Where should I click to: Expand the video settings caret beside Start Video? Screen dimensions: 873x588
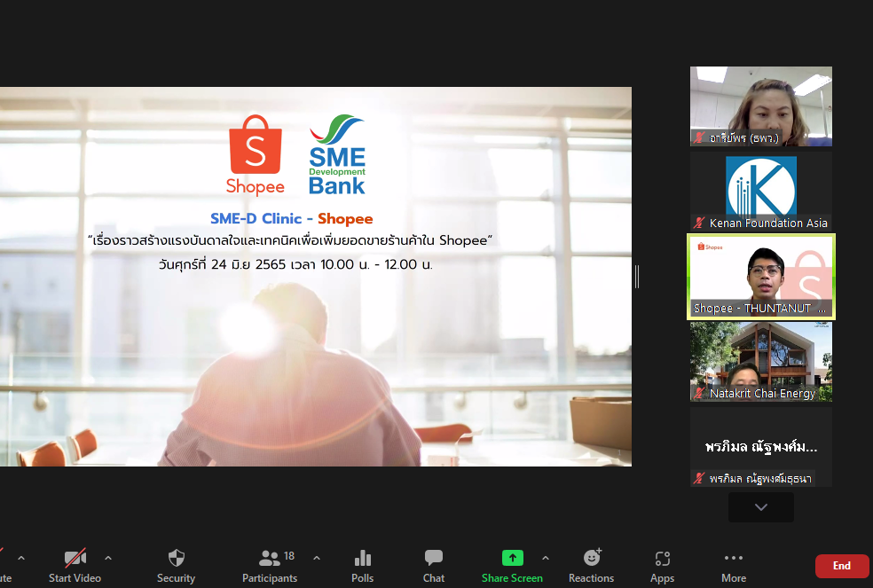(108, 557)
